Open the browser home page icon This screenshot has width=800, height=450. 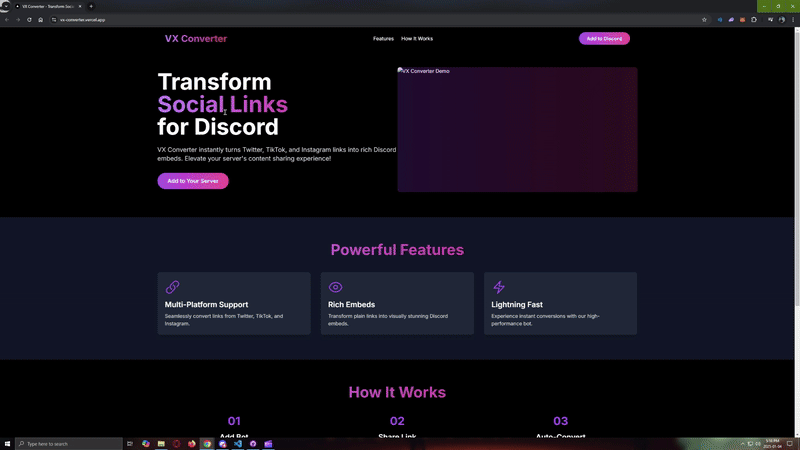click(x=40, y=20)
